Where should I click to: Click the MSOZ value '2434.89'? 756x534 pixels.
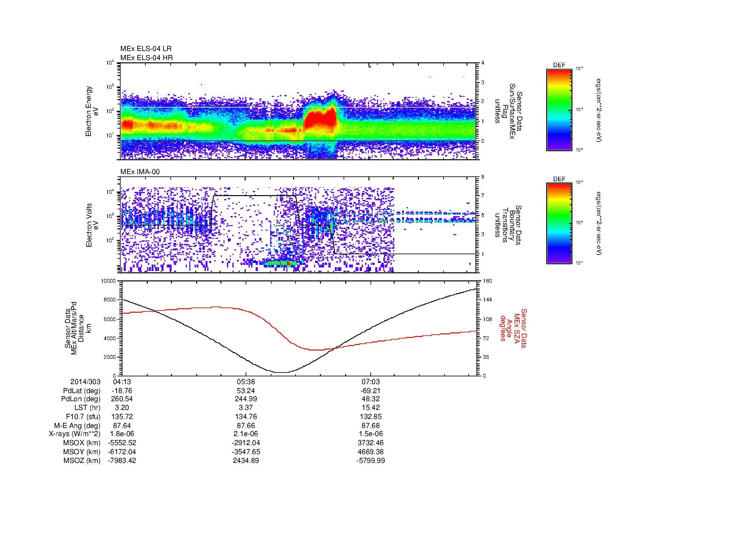click(246, 461)
